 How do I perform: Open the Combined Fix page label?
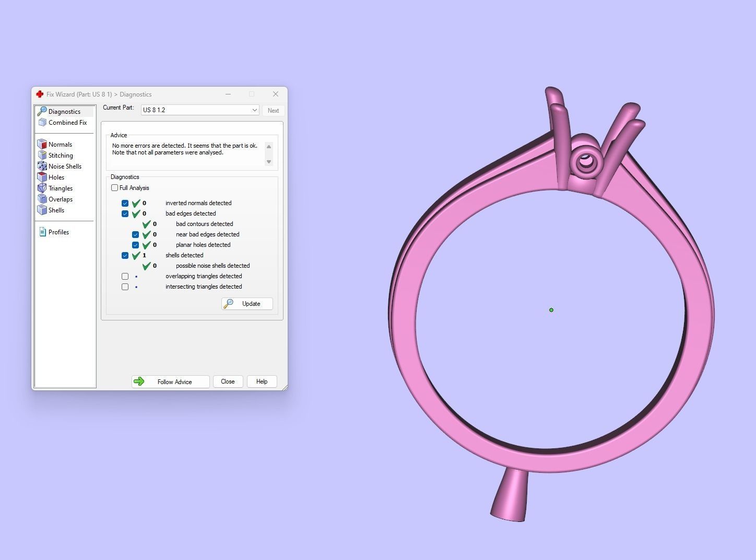[67, 123]
